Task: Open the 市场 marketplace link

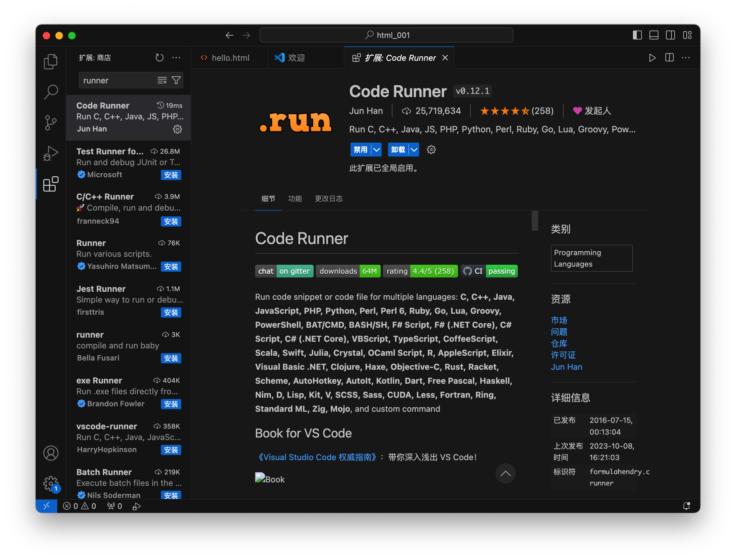Action: click(x=559, y=320)
